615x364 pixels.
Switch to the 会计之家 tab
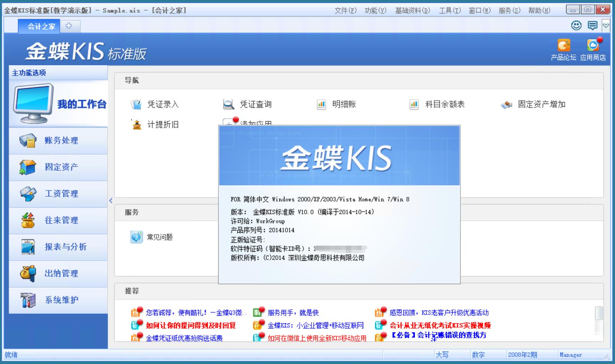[39, 26]
